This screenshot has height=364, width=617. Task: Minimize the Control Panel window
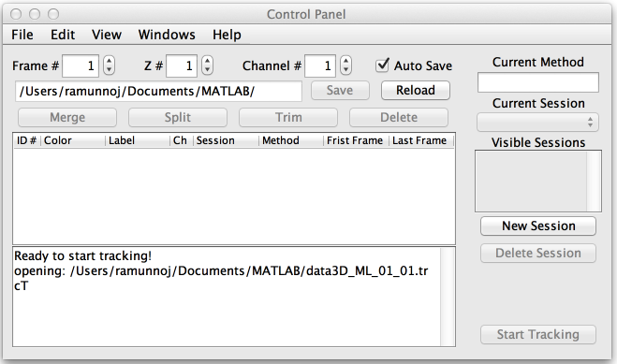click(35, 14)
